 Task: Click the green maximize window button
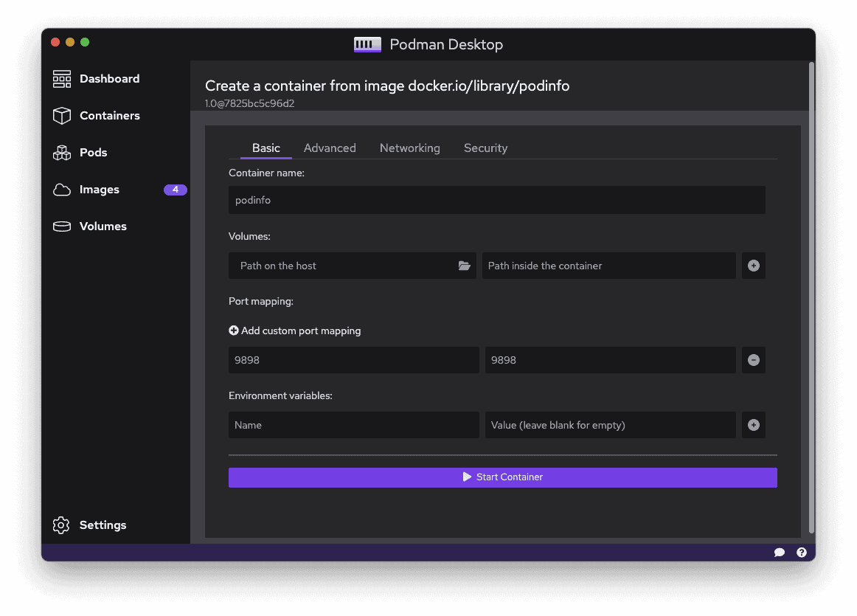(x=85, y=42)
